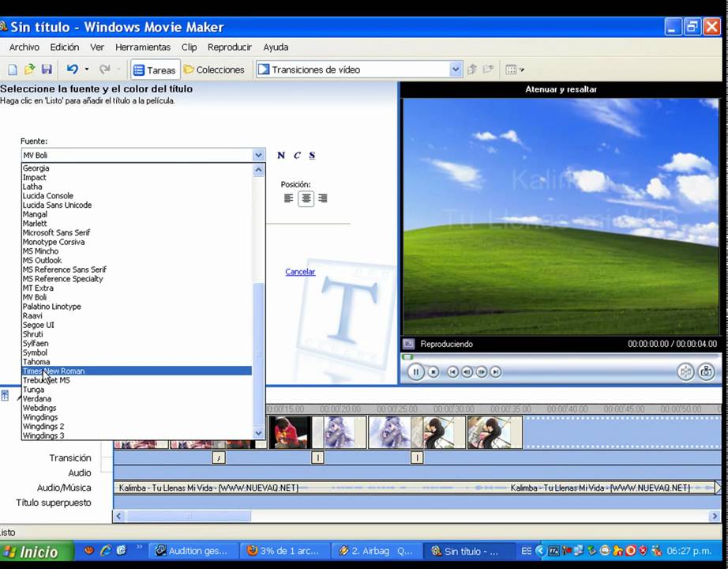Click the new collection folder icon

pyautogui.click(x=488, y=70)
